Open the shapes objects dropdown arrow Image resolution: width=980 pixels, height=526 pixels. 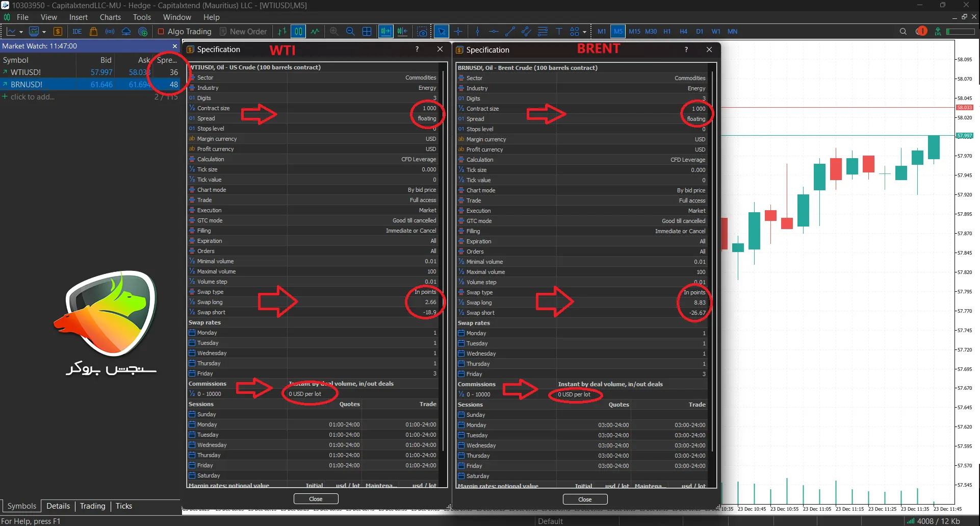click(x=584, y=32)
